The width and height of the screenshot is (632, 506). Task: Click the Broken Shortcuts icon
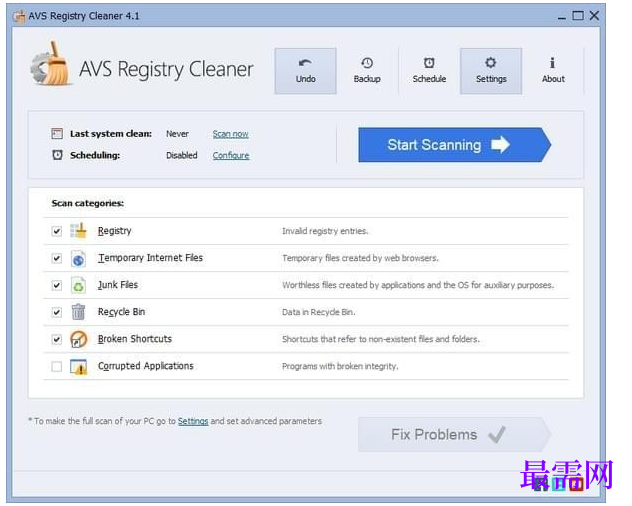point(79,339)
